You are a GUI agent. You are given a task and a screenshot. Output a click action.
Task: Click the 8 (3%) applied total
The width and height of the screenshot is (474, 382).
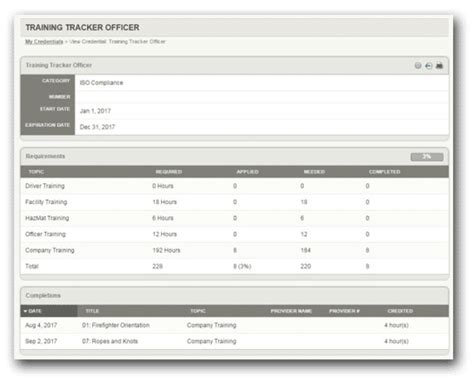tap(242, 266)
